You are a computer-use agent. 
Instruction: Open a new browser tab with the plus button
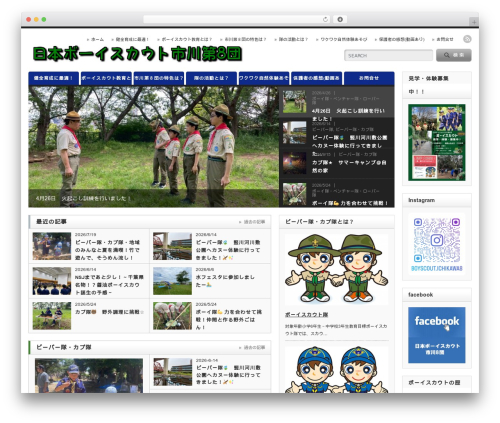pyautogui.click(x=474, y=22)
